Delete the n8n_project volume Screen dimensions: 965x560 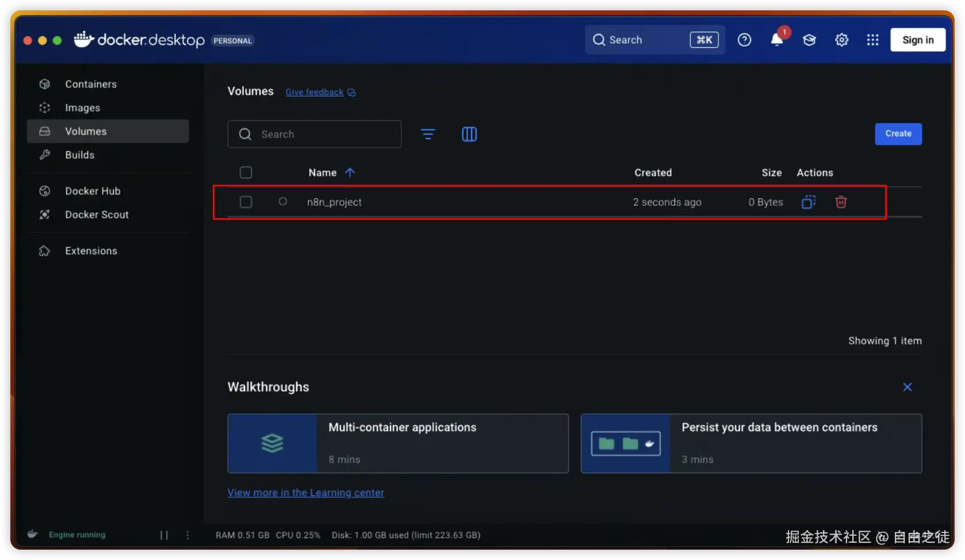click(x=841, y=202)
